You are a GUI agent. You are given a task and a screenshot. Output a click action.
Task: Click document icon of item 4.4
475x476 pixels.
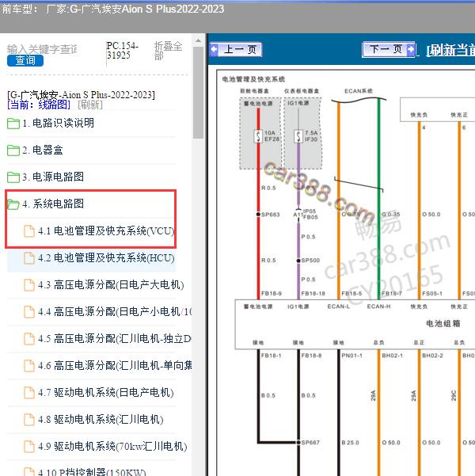(29, 312)
